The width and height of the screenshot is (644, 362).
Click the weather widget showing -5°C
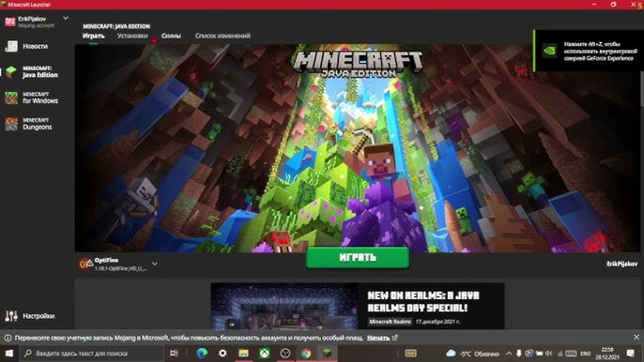point(473,354)
